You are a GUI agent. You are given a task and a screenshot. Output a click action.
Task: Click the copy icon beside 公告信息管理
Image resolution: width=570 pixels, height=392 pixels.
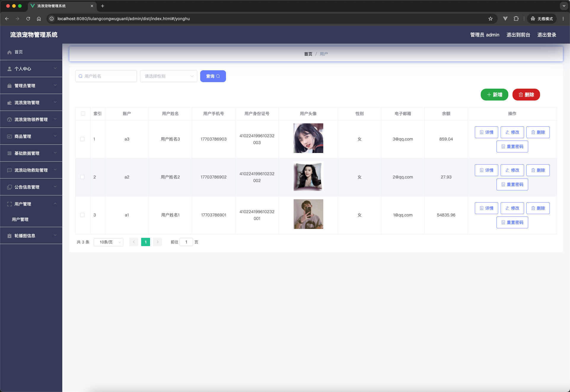pyautogui.click(x=9, y=187)
